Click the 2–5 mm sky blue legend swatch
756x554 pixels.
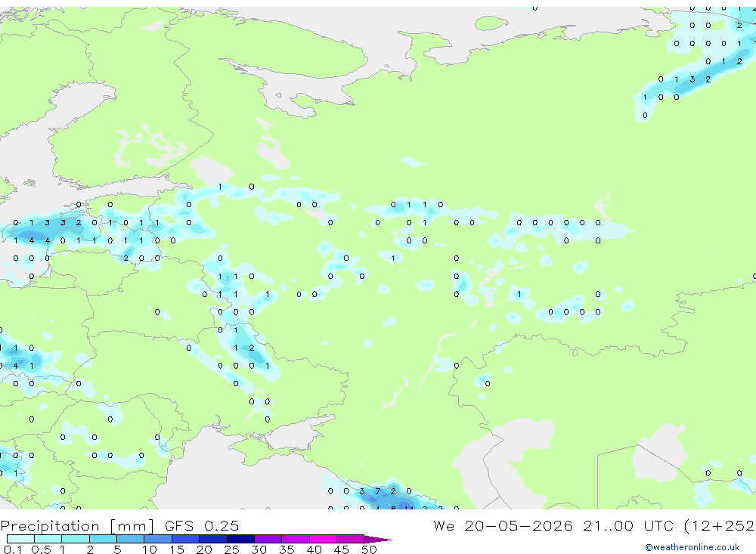pos(103,539)
